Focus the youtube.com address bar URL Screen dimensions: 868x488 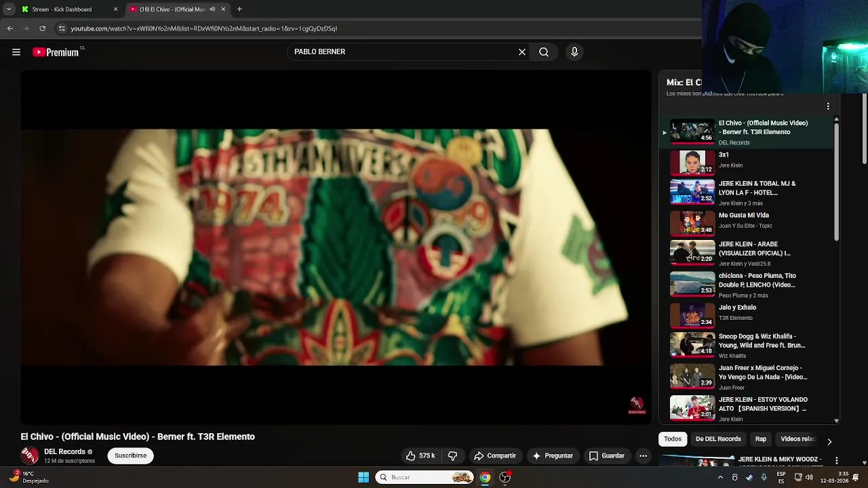tap(203, 28)
